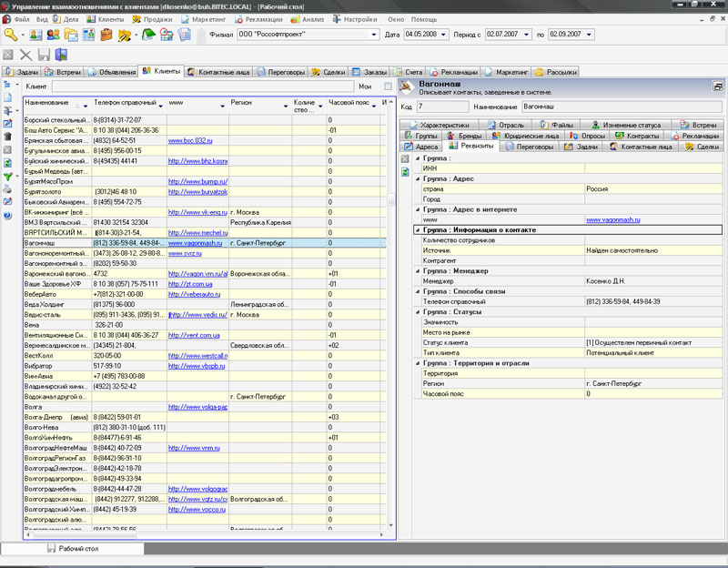Open the www.svrz.ru link
Viewport: 728px width, 568px height.
click(x=185, y=253)
